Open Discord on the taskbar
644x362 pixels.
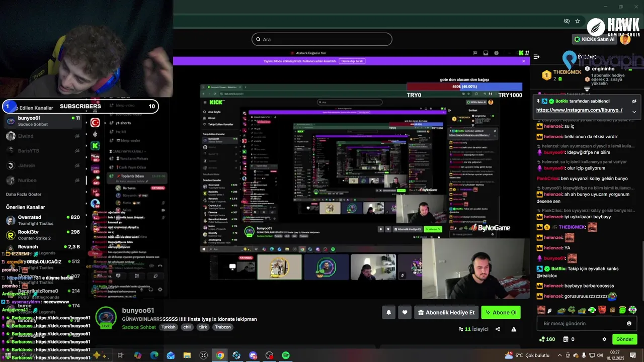[x=253, y=355]
